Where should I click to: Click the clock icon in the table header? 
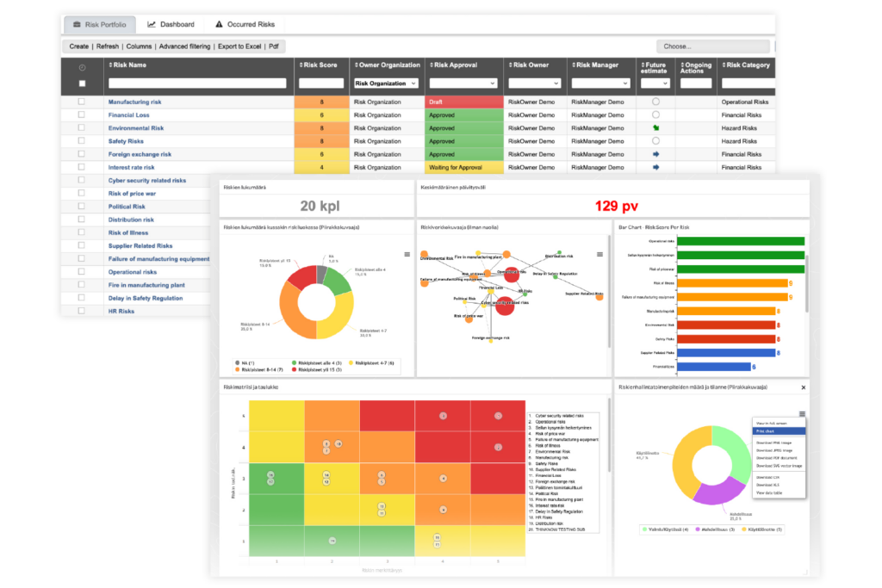point(82,67)
